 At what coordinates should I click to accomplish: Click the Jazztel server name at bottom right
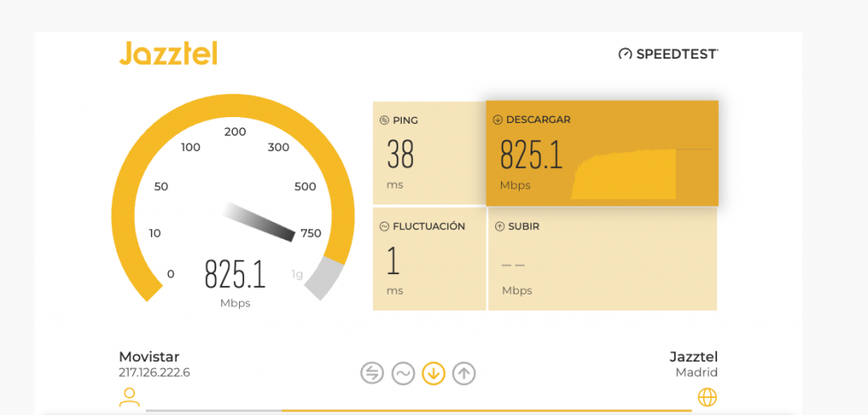[693, 356]
